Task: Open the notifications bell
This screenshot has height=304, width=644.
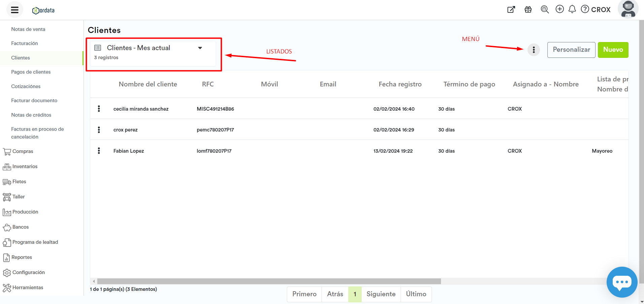Action: point(572,9)
